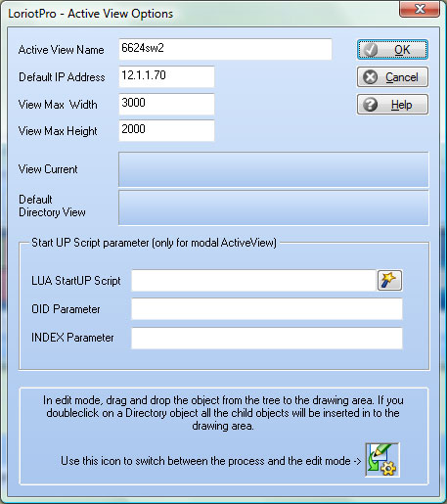This screenshot has height=504, width=447.
Task: Select the View Max Width field
Action: click(x=166, y=104)
